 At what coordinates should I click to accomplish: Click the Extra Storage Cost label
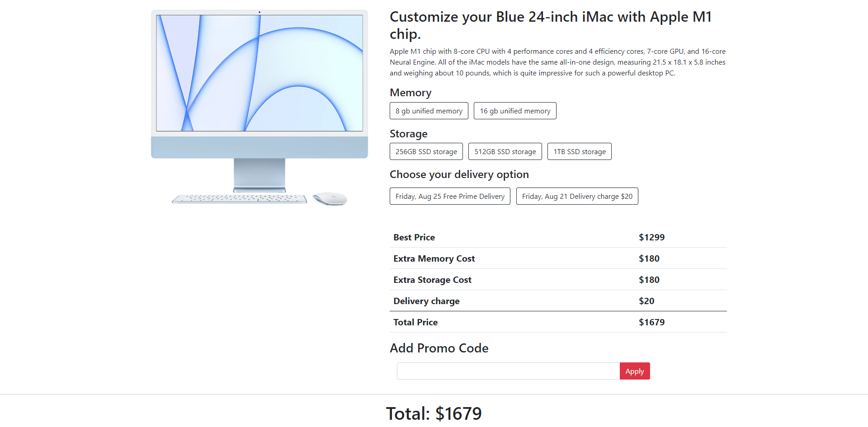(432, 280)
